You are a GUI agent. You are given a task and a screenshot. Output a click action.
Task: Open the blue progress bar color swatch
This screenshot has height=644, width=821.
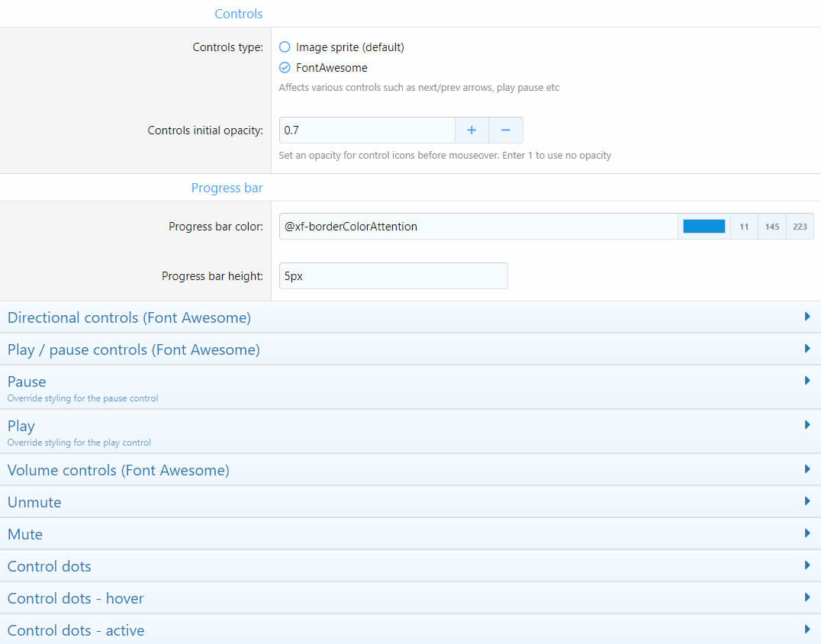(703, 227)
